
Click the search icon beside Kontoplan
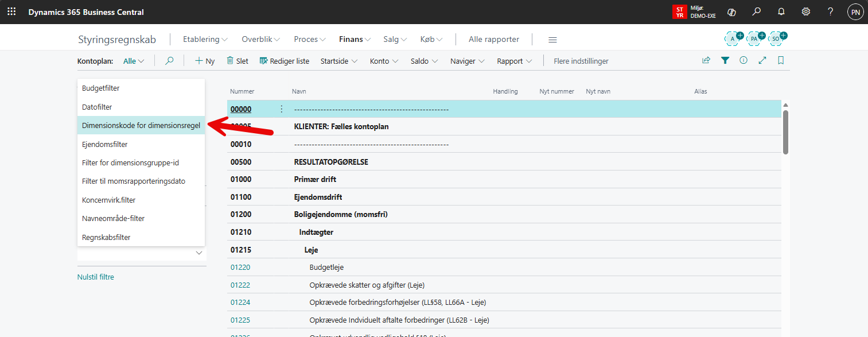pos(169,61)
